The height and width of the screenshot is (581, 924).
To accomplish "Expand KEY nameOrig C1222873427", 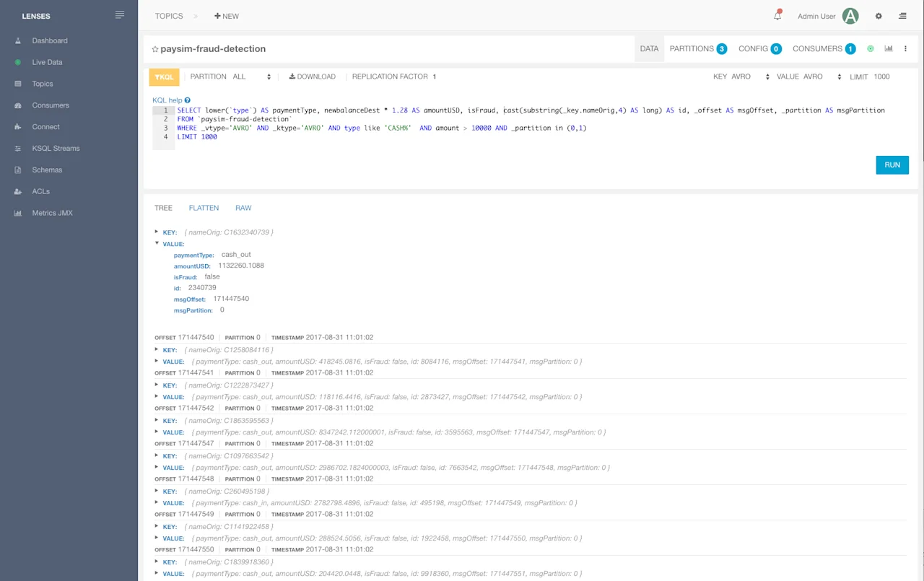I will (x=157, y=385).
